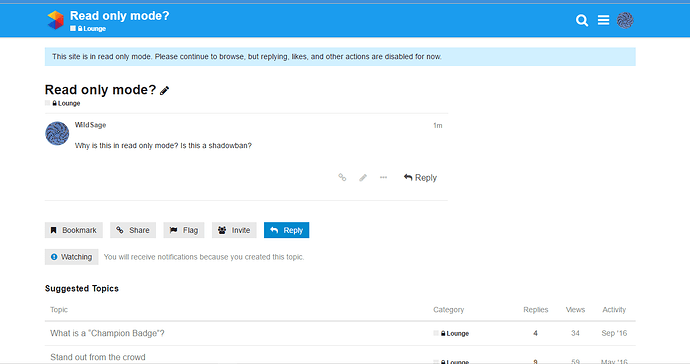690x364 pixels.
Task: Click the Discourse site logo in header
Action: click(55, 20)
